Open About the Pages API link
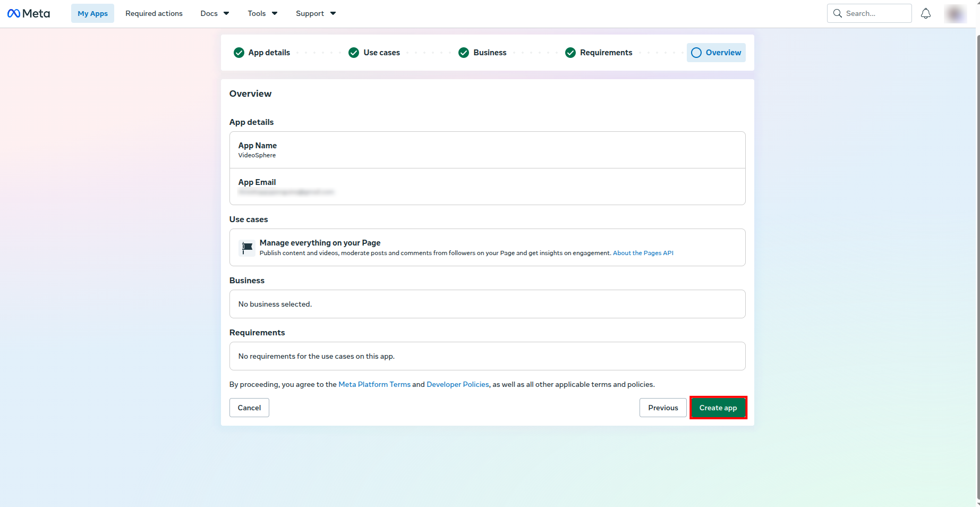Screen dimensions: 980x507 click(x=643, y=253)
